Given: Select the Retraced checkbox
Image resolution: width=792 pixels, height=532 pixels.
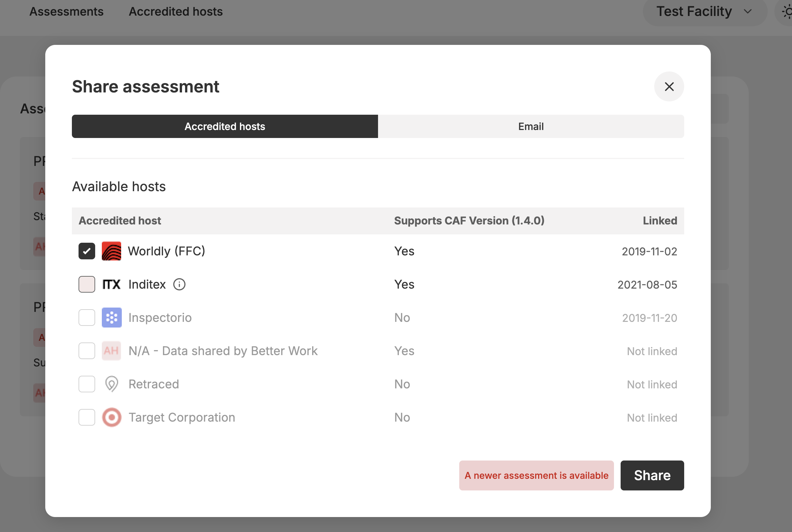Looking at the screenshot, I should click(87, 384).
